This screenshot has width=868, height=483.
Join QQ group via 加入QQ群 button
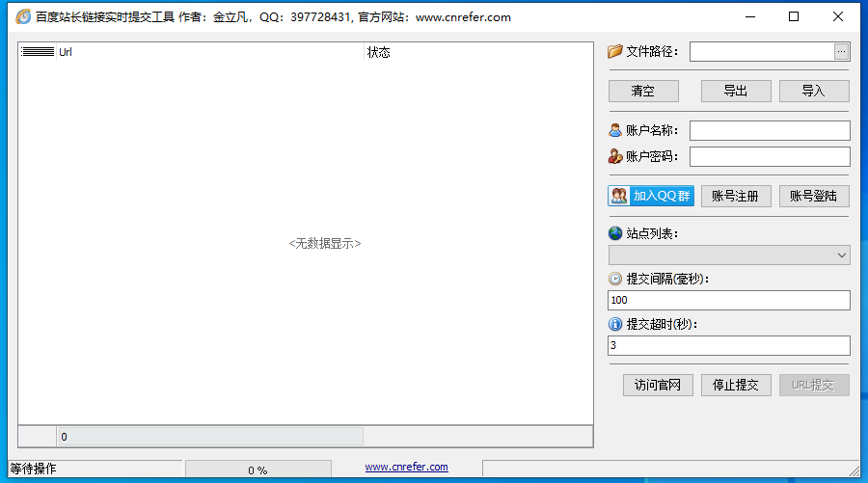tap(651, 196)
